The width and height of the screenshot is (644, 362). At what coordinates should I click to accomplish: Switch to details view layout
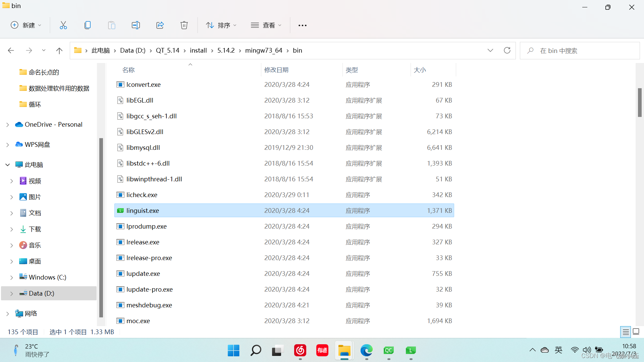[x=626, y=332]
